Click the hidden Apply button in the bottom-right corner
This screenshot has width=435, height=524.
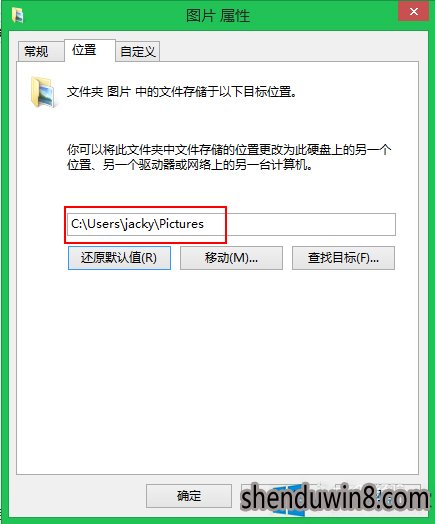378,496
